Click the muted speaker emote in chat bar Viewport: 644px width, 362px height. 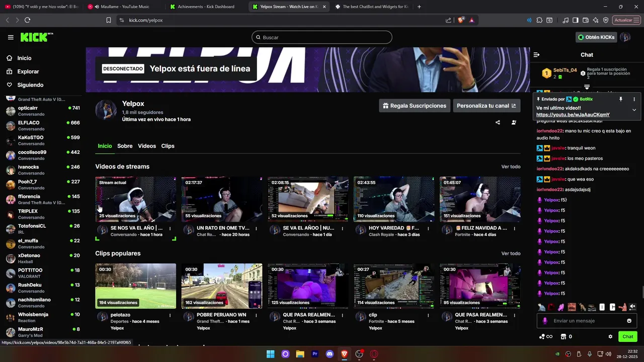632,307
